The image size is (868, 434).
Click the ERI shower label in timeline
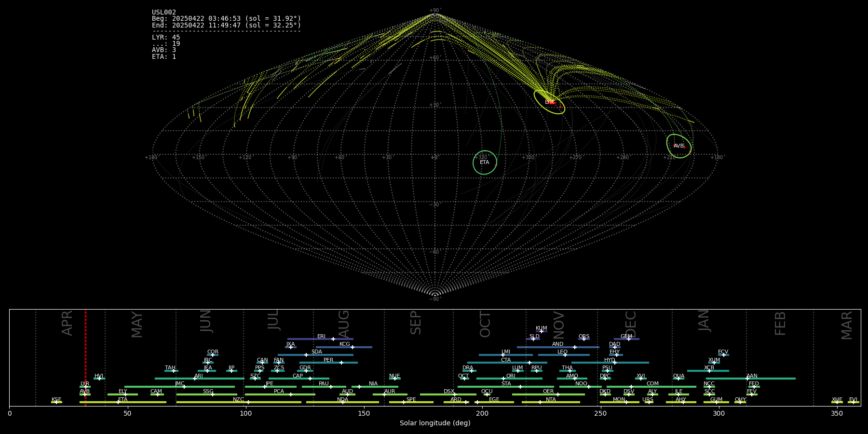click(x=321, y=336)
